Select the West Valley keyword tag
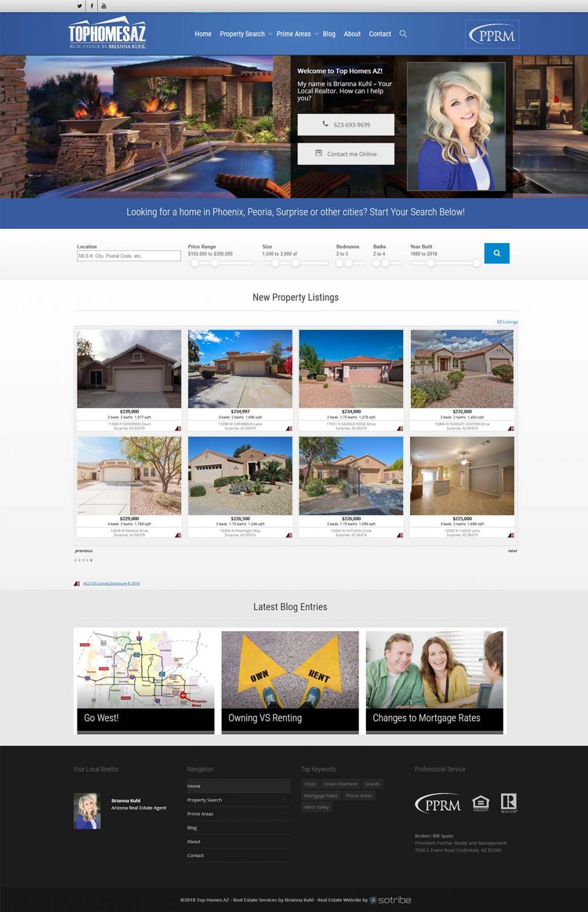Screen dimensions: 588x912 (x=316, y=807)
